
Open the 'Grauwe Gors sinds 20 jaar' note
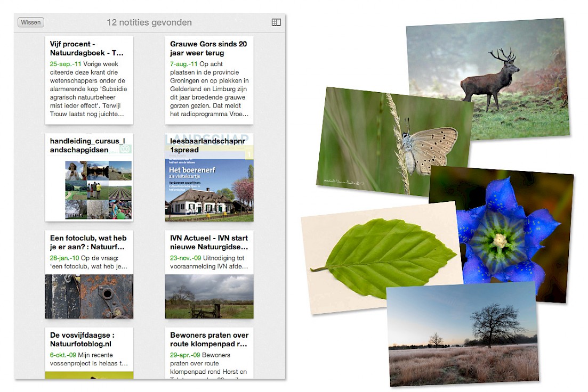[210, 80]
